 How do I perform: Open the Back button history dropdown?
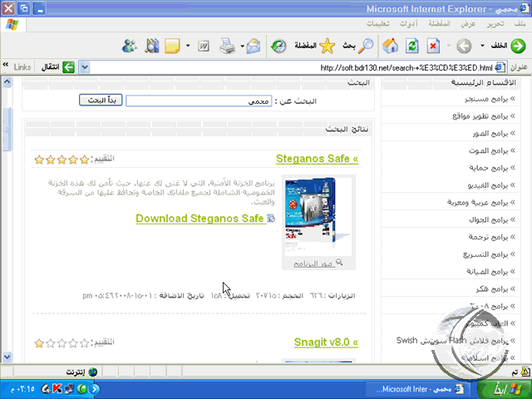(x=482, y=46)
